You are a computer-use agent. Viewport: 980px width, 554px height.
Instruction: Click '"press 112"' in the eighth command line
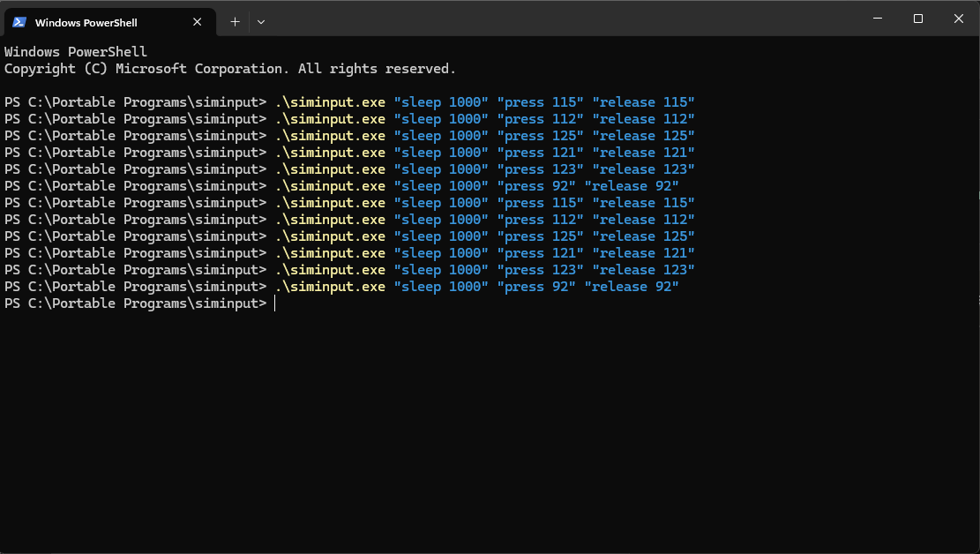point(540,220)
